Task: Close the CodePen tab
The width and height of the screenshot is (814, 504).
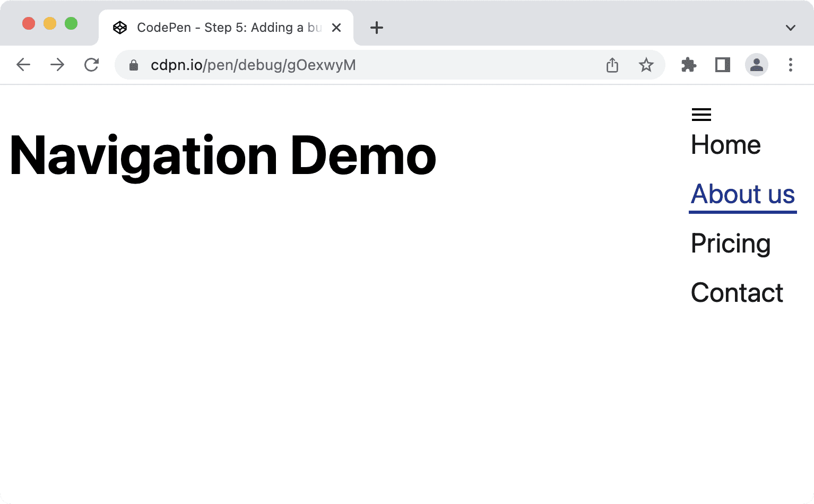Action: point(336,28)
